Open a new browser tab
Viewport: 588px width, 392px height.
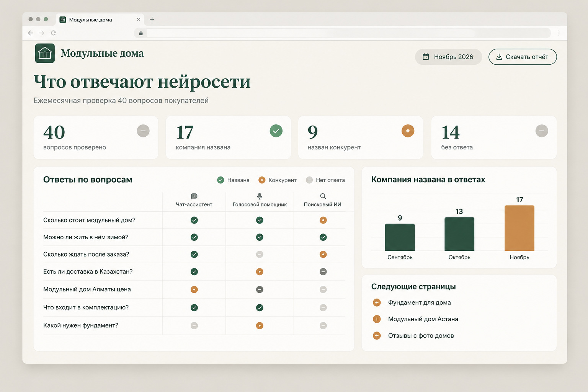(152, 20)
